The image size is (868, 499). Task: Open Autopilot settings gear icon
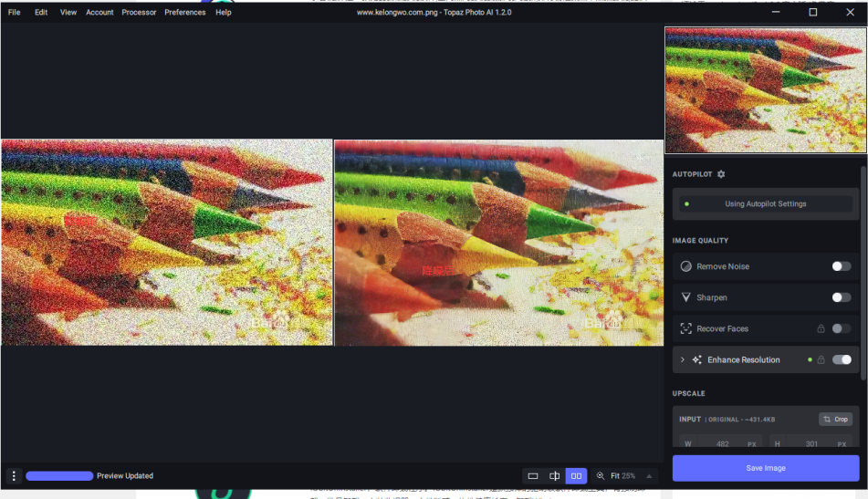click(x=721, y=174)
